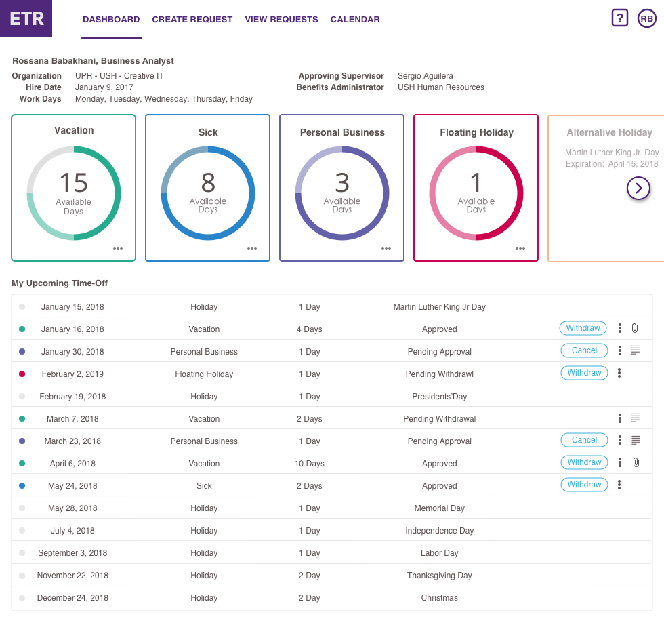Open Floating Holiday card's three-dot menu

520,249
